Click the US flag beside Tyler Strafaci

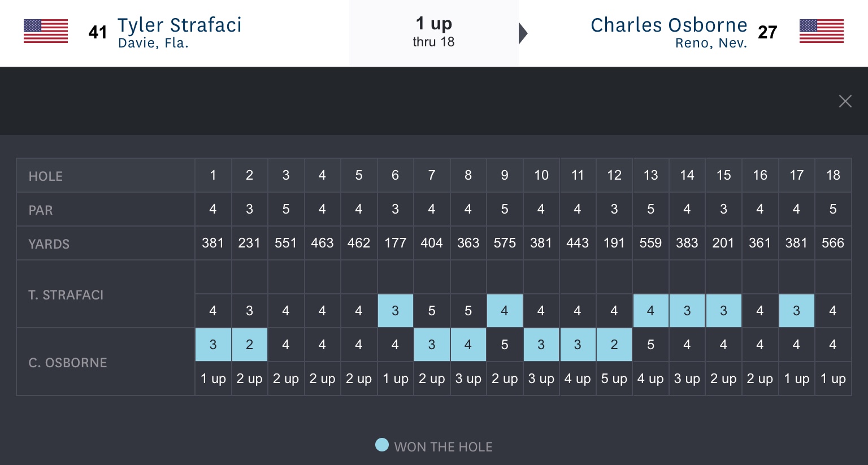coord(46,32)
